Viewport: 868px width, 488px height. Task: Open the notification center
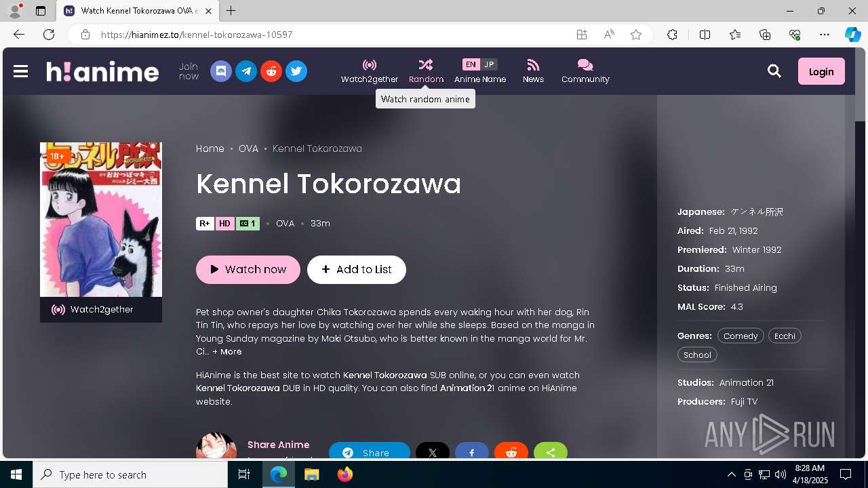(846, 474)
